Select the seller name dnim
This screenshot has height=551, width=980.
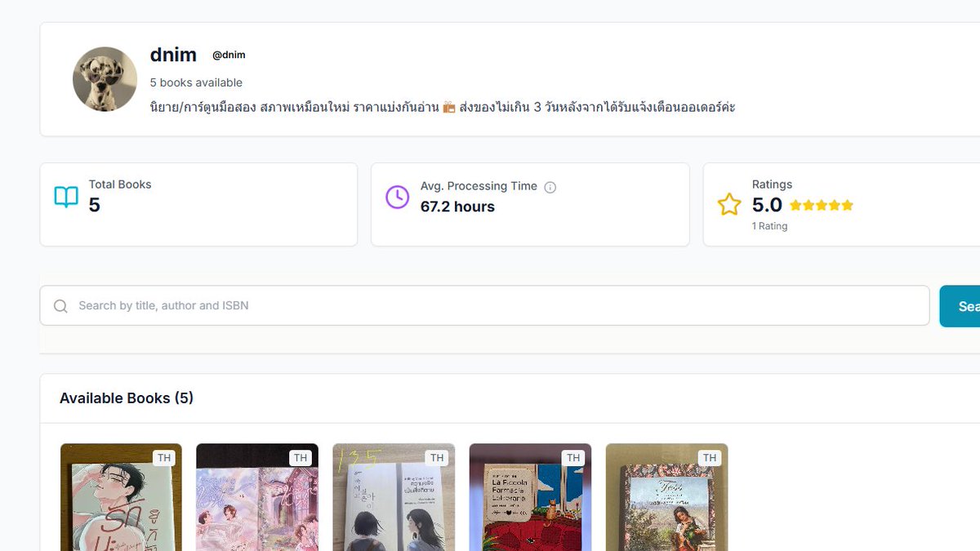pyautogui.click(x=173, y=55)
